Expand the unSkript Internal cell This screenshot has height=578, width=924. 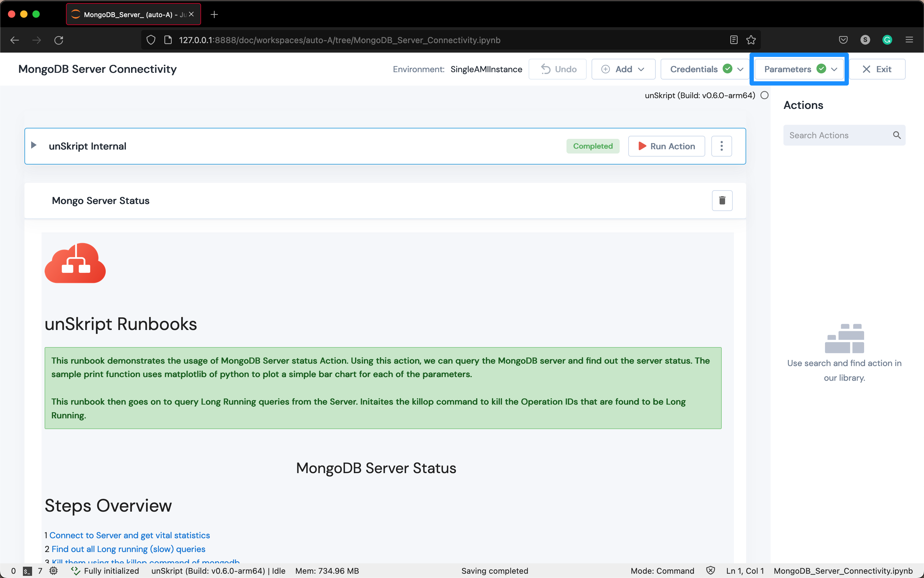tap(34, 145)
